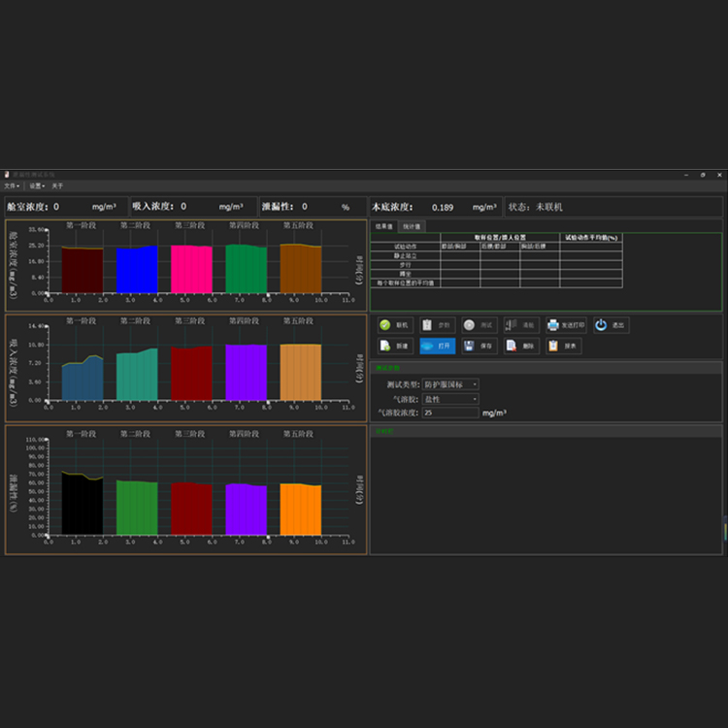728x728 pixels.
Task: Click the teal bar in inhaled concentration chart
Action: (x=137, y=375)
